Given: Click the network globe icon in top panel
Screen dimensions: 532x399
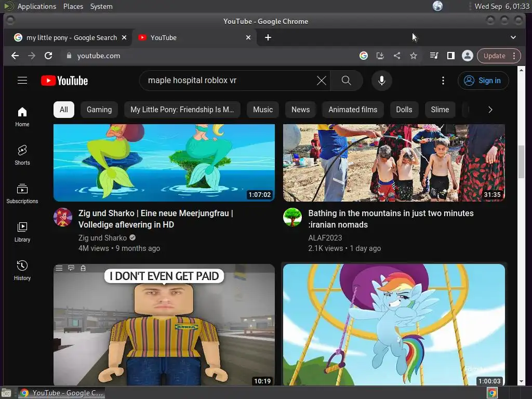Looking at the screenshot, I should (437, 6).
